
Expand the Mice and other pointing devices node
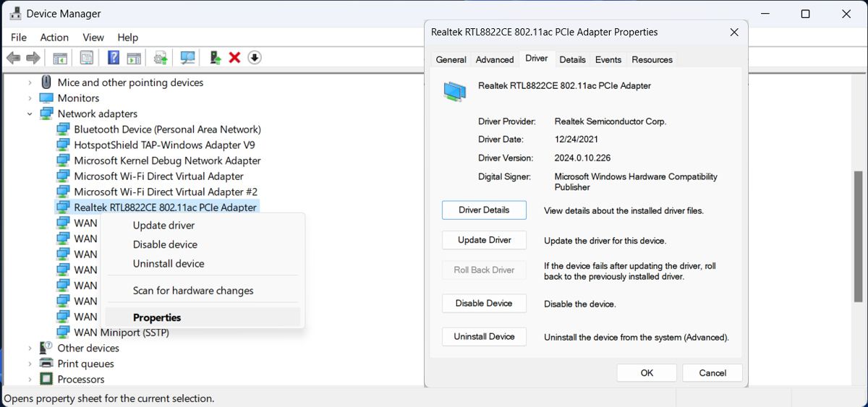[x=30, y=82]
